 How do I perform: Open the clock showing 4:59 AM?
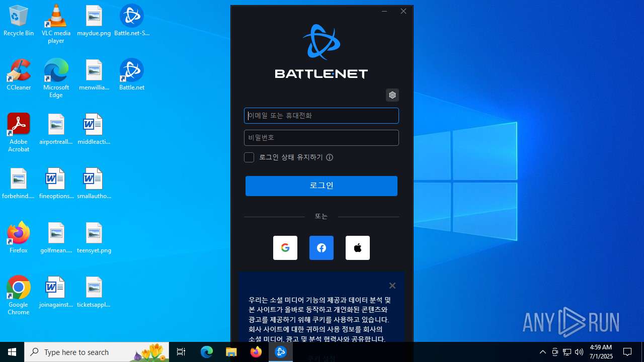click(601, 352)
